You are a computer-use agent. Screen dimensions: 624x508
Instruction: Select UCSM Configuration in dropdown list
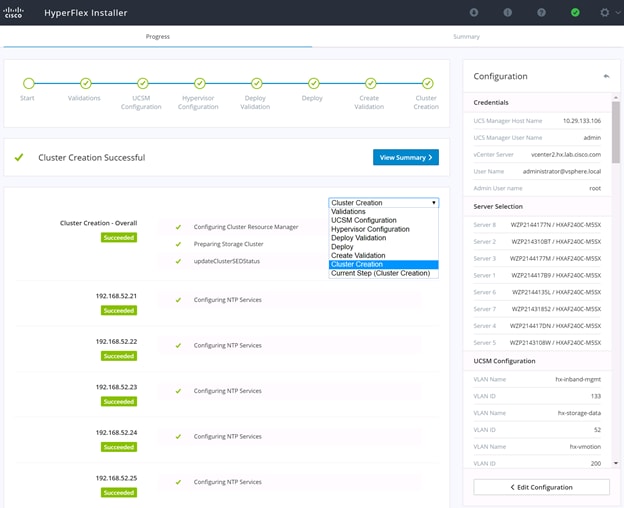pyautogui.click(x=384, y=220)
